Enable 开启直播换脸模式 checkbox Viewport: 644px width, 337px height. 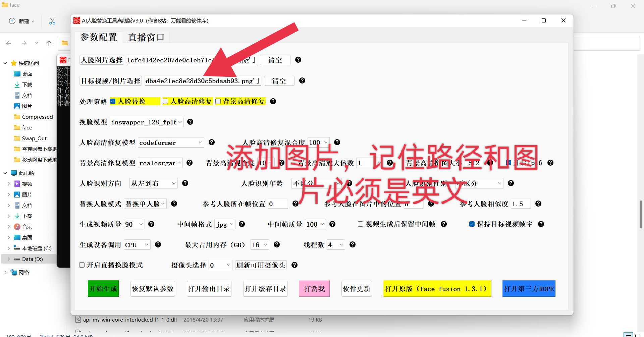[x=82, y=265]
